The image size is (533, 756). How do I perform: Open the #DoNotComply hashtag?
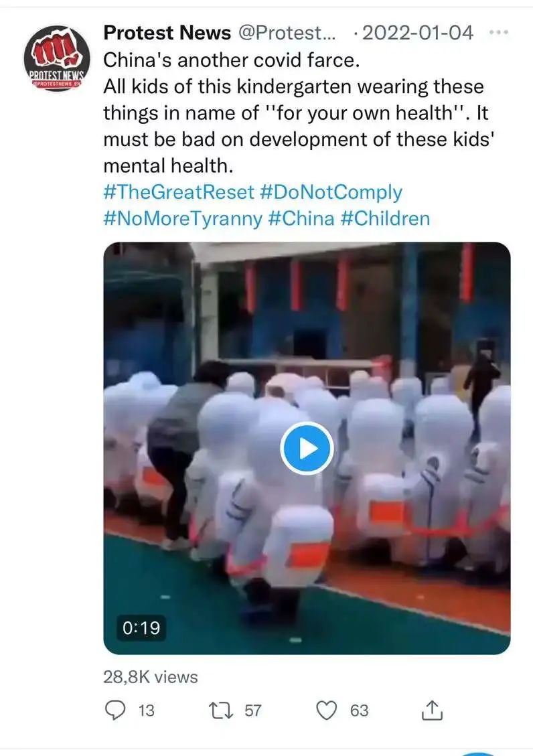[331, 192]
